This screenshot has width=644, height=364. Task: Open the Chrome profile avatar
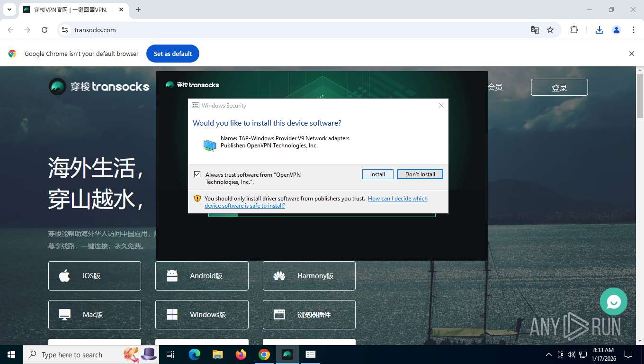[x=617, y=30]
